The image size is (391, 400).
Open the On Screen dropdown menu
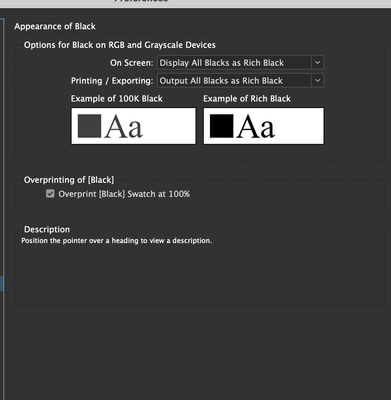click(x=240, y=63)
